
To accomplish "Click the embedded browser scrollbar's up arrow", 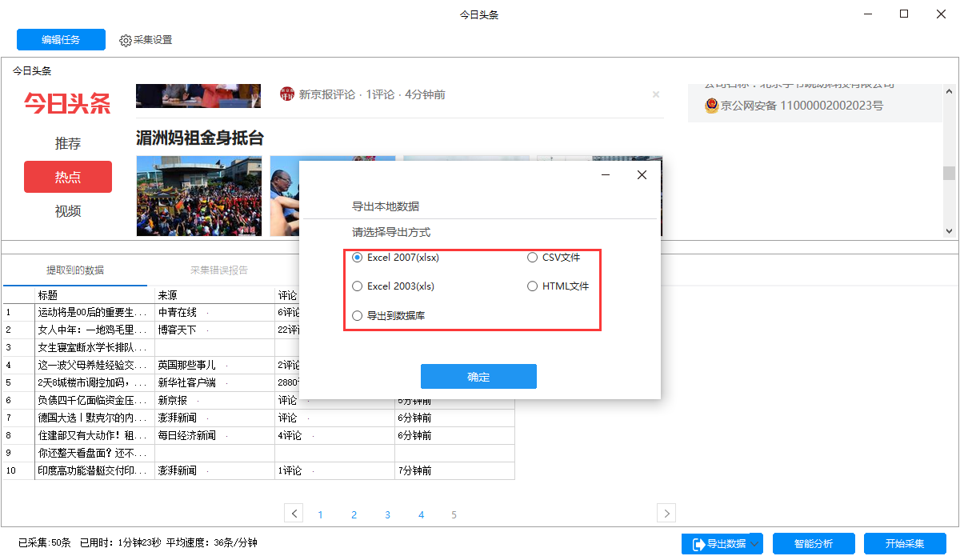I will tap(950, 90).
